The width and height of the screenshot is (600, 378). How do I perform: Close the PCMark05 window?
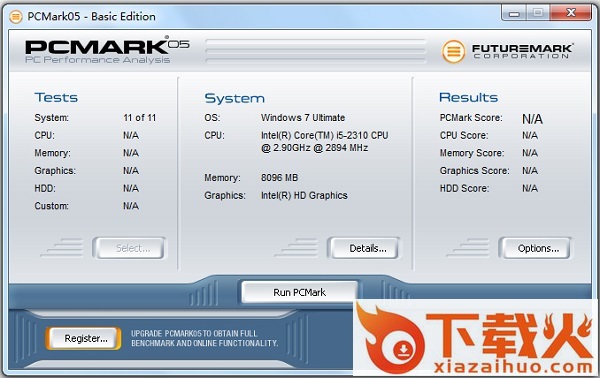coord(571,13)
